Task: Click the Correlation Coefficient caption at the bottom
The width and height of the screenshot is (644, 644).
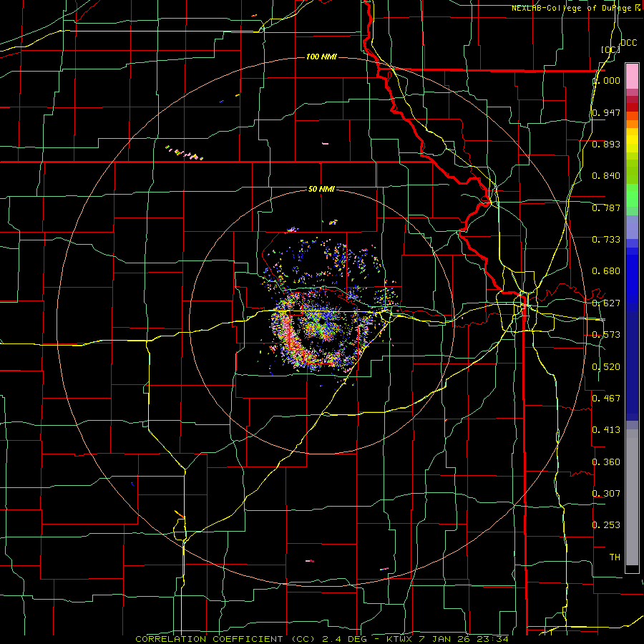Action: (323, 639)
